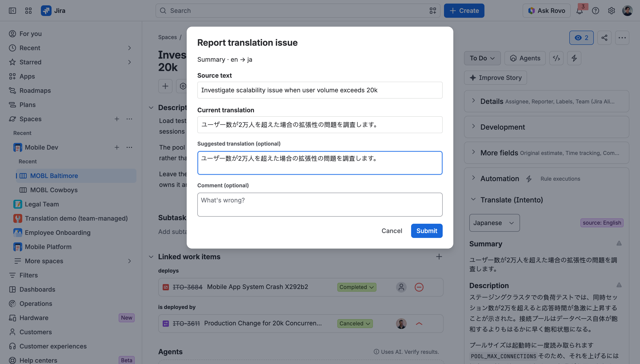Unlink ITO-3684 with red minus icon
Screen dimensions: 640x364
pos(419,287)
